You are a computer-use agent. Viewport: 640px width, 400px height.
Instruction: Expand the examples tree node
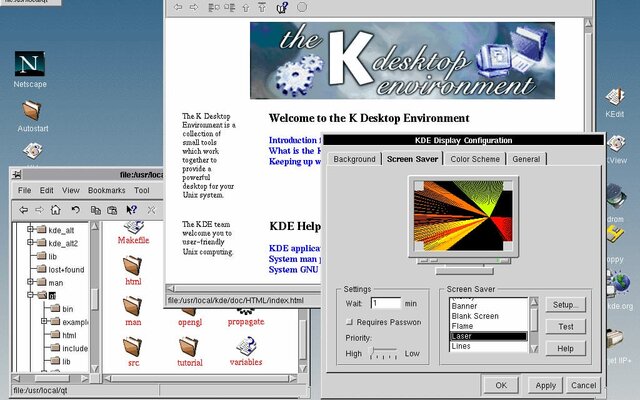(44, 321)
